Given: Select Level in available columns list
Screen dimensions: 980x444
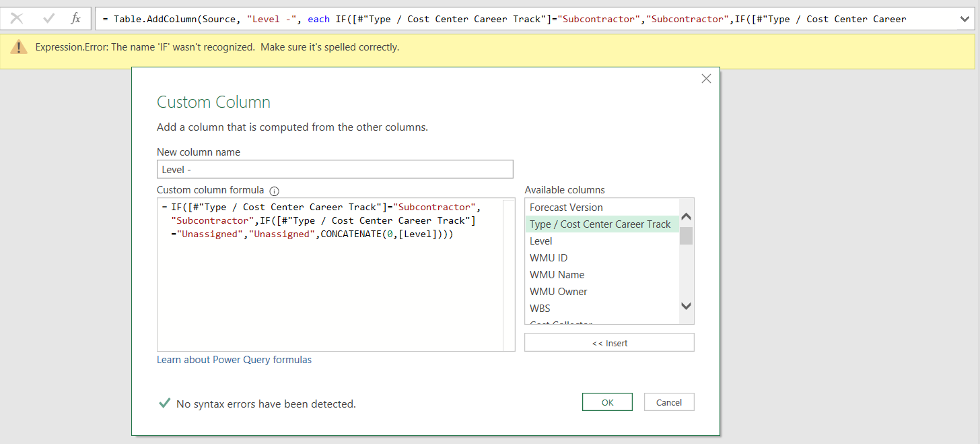Looking at the screenshot, I should 602,241.
